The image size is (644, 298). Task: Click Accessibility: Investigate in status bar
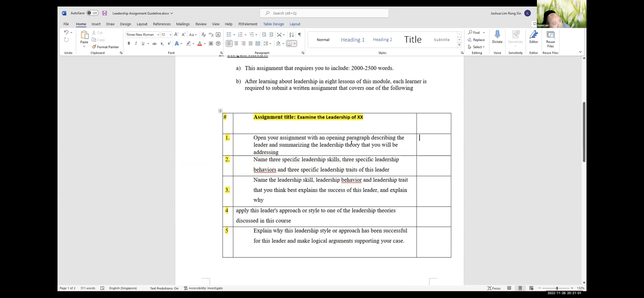pyautogui.click(x=203, y=288)
